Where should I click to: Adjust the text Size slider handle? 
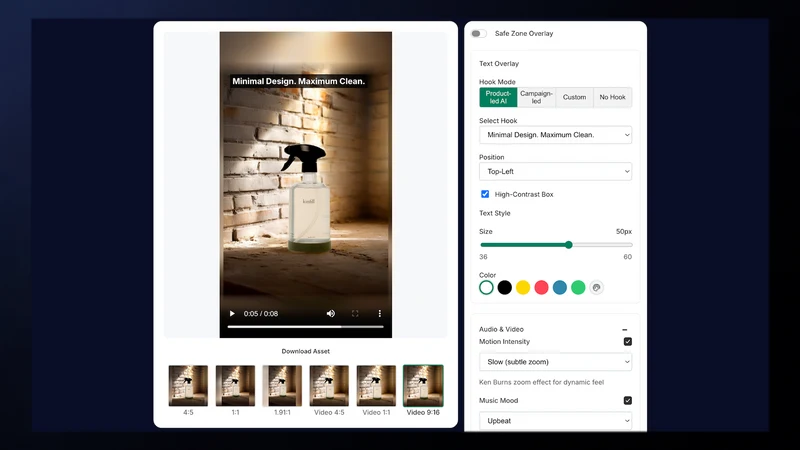click(x=568, y=245)
